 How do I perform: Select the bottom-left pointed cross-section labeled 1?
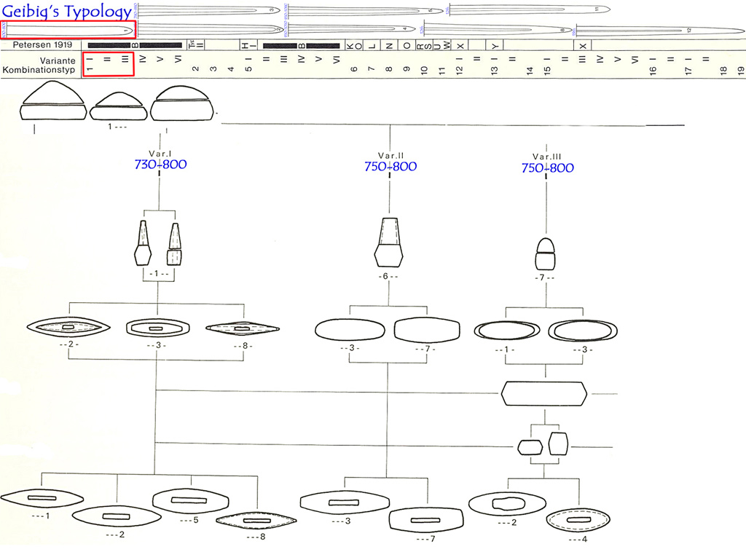[x=39, y=497]
